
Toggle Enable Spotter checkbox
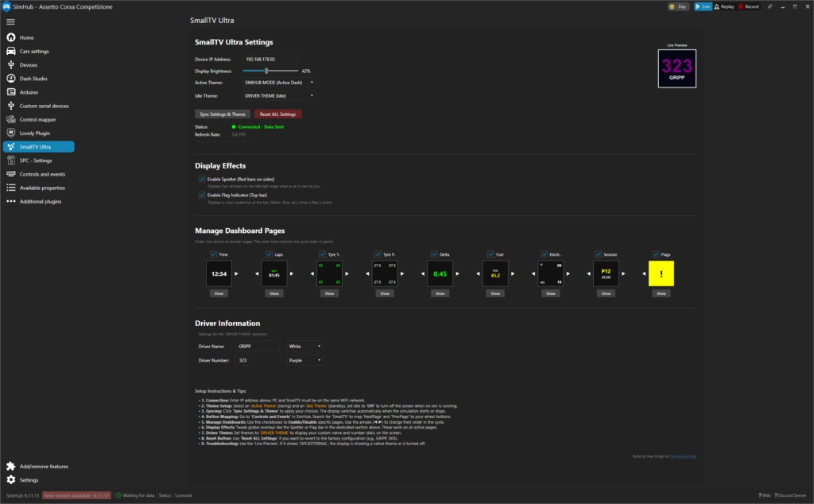pyautogui.click(x=202, y=179)
